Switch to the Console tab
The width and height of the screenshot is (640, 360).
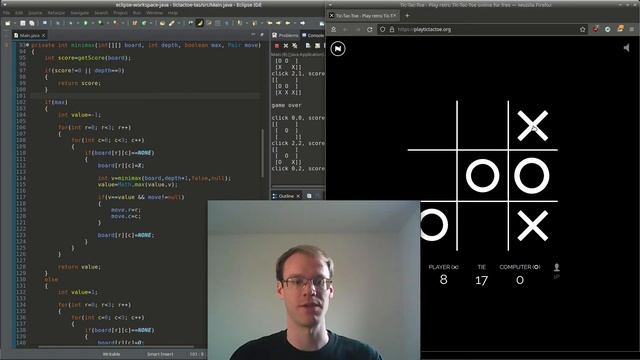313,36
